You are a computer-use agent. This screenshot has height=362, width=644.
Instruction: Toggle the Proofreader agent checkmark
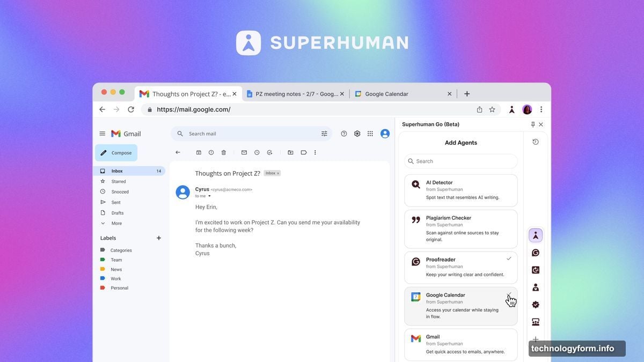pos(509,258)
